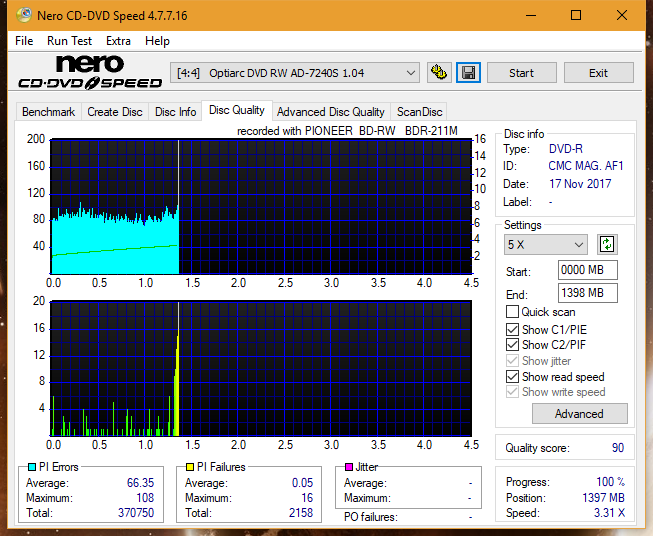Image resolution: width=653 pixels, height=536 pixels.
Task: Toggle Show write speed checkbox
Action: (512, 392)
